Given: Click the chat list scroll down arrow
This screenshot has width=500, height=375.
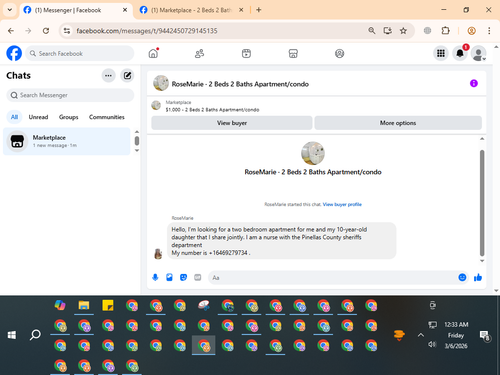Looking at the screenshot, I should pyautogui.click(x=137, y=151).
